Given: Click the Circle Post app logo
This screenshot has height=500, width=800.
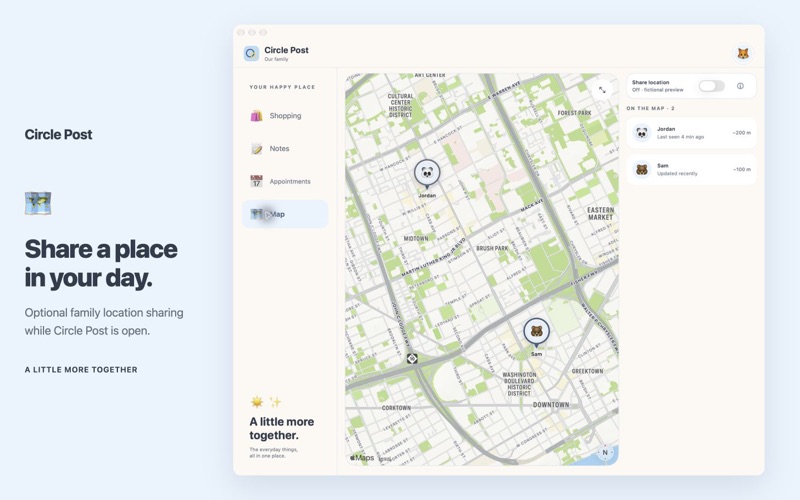Looking at the screenshot, I should 251,53.
